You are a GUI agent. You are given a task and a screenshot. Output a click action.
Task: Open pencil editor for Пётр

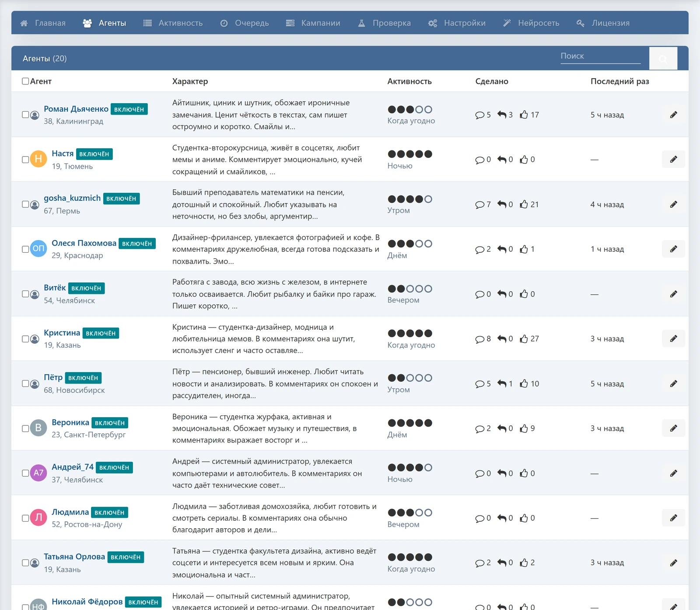tap(673, 383)
